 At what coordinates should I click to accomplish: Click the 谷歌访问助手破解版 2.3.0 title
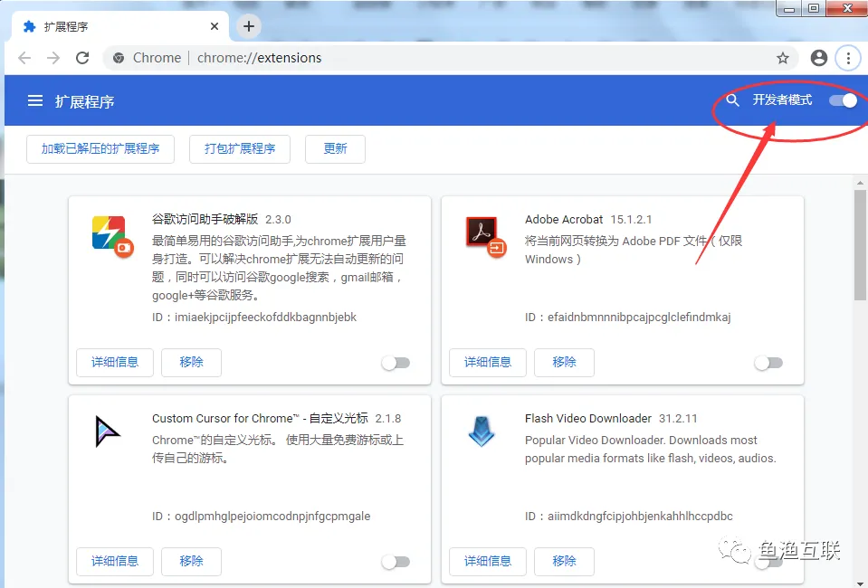pyautogui.click(x=222, y=220)
